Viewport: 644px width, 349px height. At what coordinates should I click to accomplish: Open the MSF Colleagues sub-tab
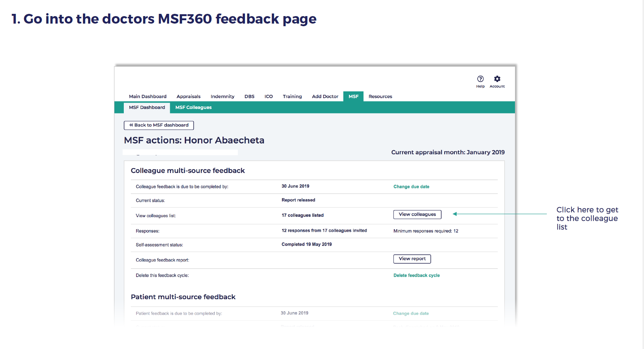pyautogui.click(x=193, y=107)
